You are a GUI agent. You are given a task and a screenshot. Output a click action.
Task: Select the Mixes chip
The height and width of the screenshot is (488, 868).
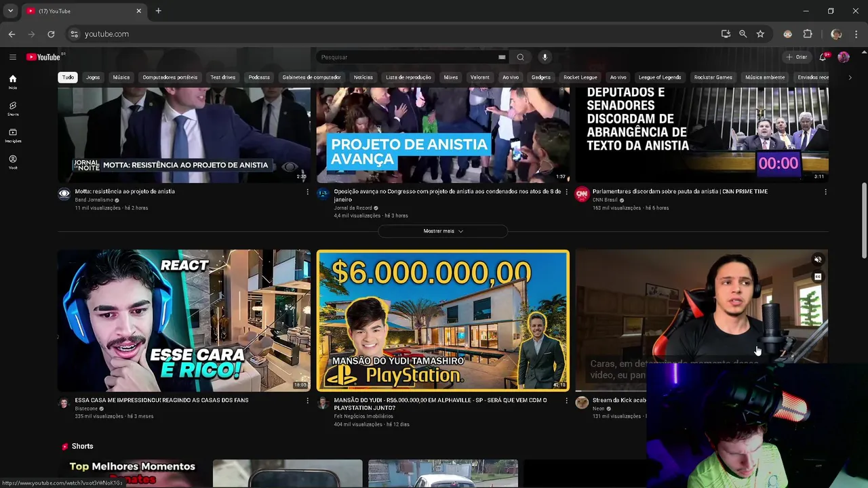451,77
